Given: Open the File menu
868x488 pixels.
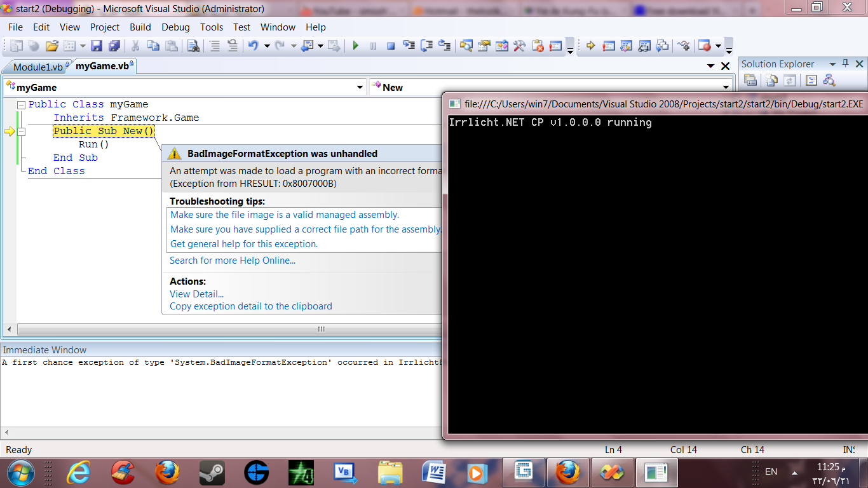Looking at the screenshot, I should tap(15, 27).
